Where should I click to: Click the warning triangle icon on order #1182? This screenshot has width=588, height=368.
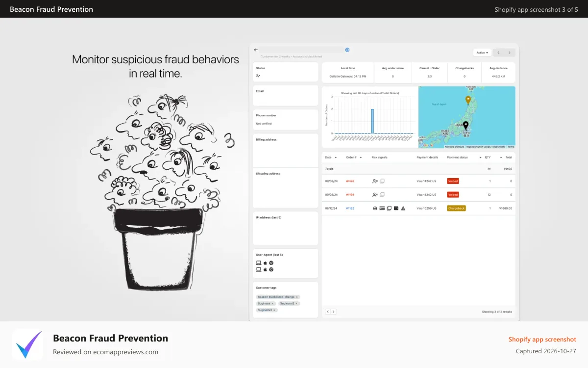click(403, 208)
